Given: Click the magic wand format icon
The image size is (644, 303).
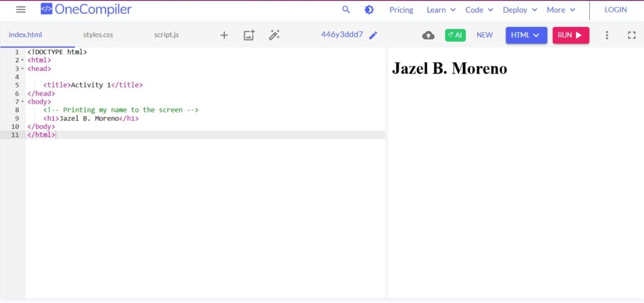Looking at the screenshot, I should pyautogui.click(x=274, y=35).
